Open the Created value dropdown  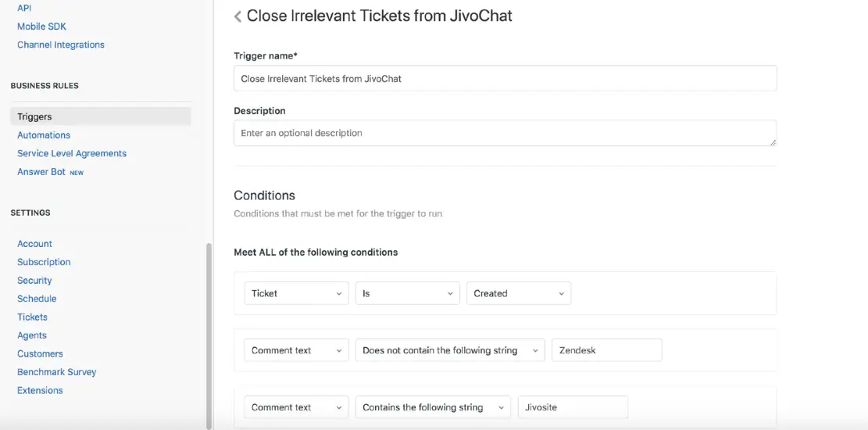click(518, 293)
